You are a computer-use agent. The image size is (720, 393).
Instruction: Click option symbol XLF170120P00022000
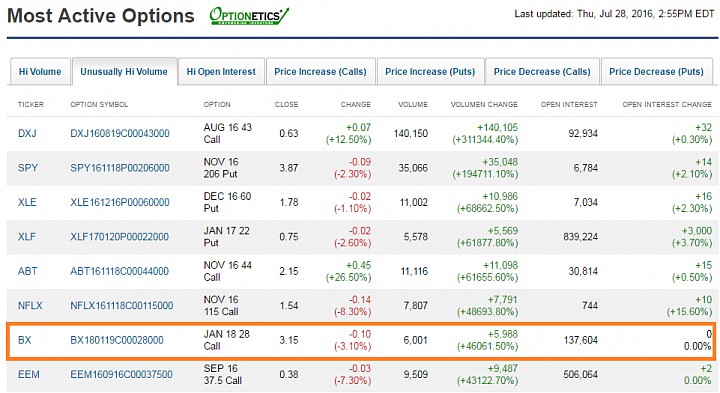(x=119, y=237)
